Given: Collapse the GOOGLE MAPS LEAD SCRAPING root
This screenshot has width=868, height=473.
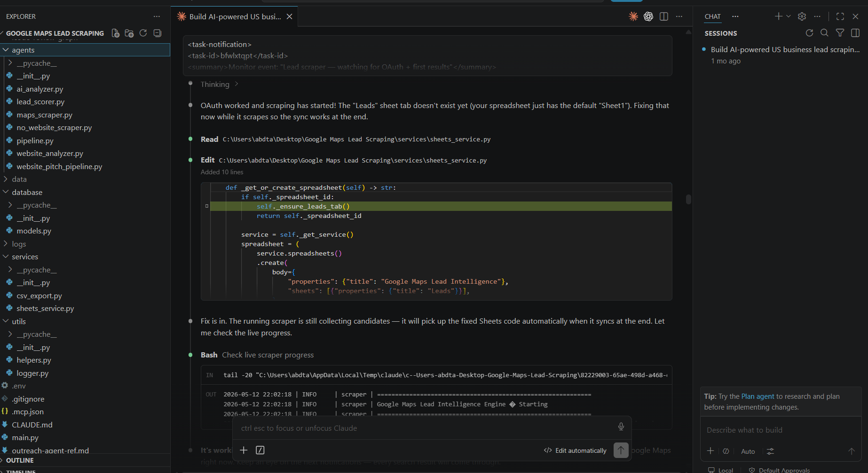Looking at the screenshot, I should pos(54,33).
